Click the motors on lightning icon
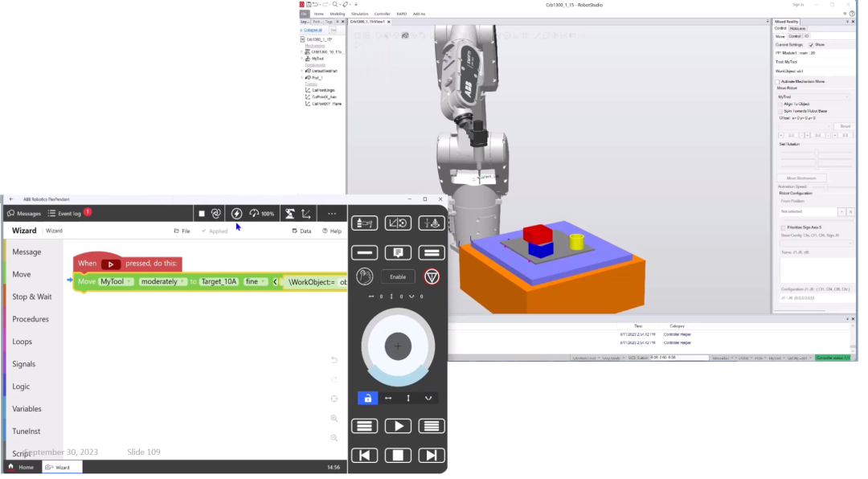This screenshot has height=479, width=868. coord(236,214)
